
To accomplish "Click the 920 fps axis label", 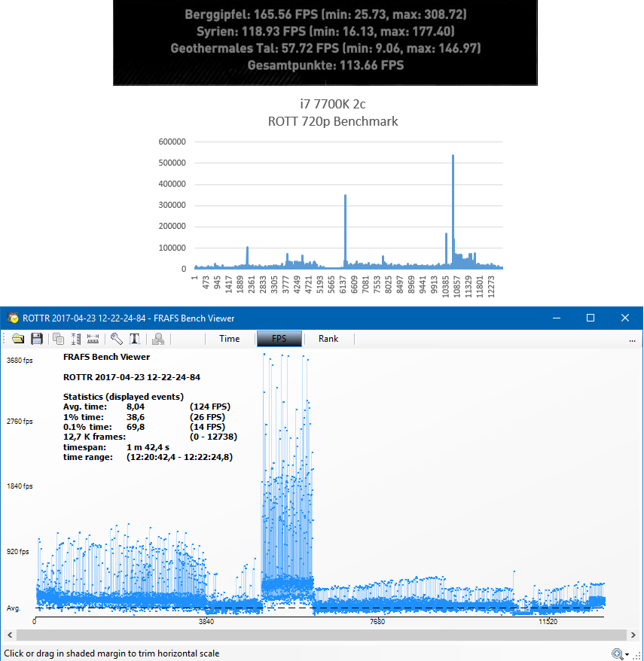I will tap(18, 551).
